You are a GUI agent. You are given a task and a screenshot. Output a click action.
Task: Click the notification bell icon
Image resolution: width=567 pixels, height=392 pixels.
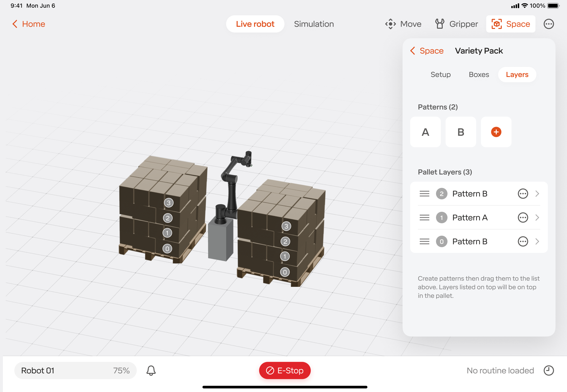[151, 370]
